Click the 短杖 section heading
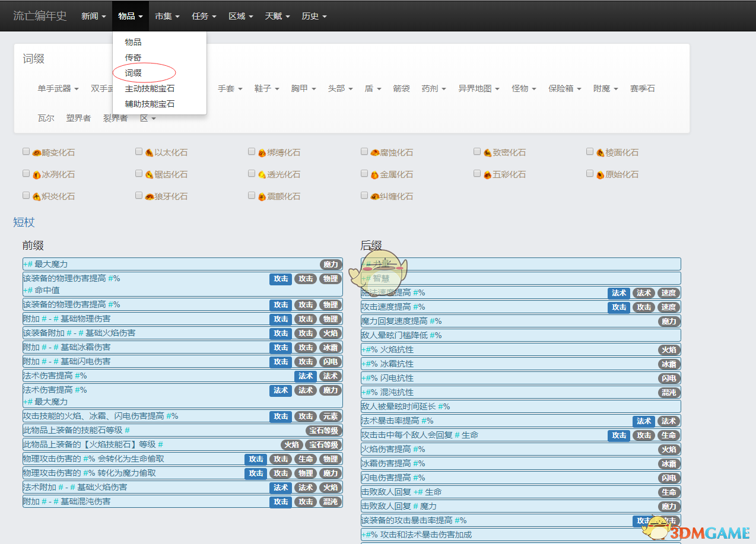The height and width of the screenshot is (544, 756). (x=24, y=222)
